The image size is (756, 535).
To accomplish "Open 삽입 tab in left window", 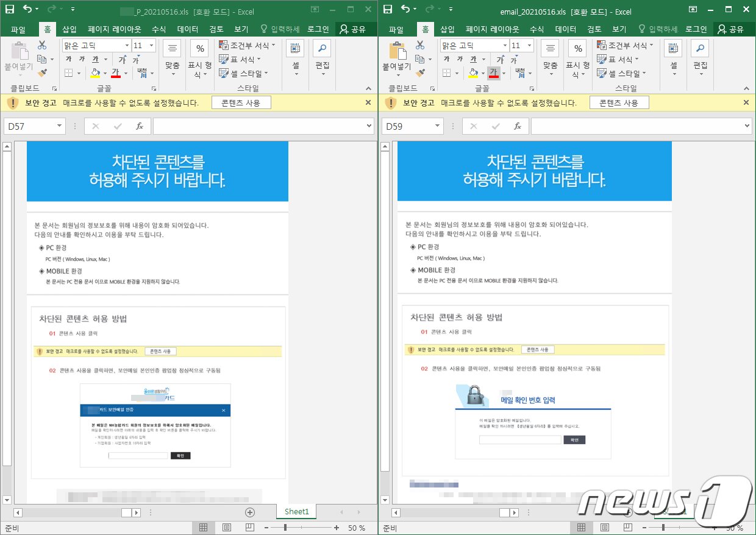I will point(70,29).
